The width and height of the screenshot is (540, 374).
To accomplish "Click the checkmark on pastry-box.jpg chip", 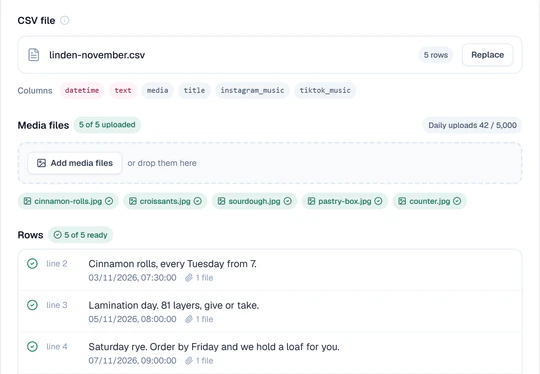I will point(378,201).
